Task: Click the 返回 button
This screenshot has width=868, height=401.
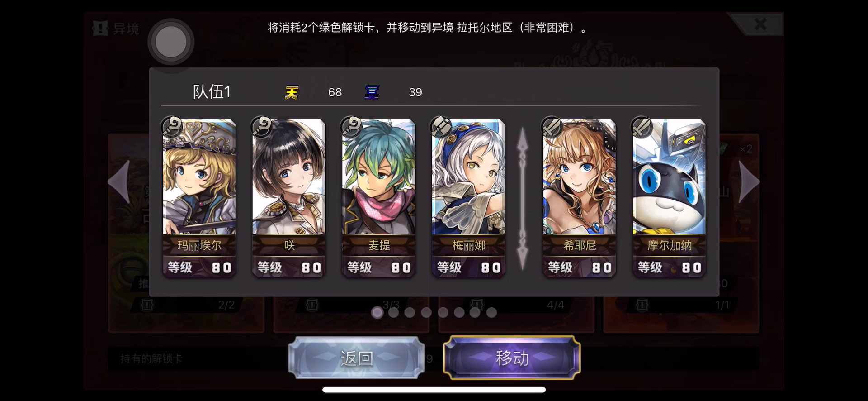Action: [x=356, y=358]
